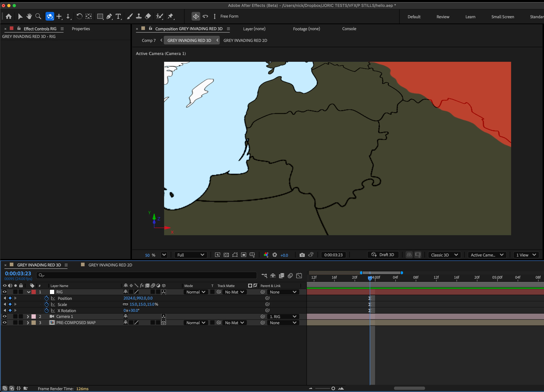Screen dimensions: 544x392
Task: Click the red label swatch of RIG layer
Action: [x=34, y=292]
